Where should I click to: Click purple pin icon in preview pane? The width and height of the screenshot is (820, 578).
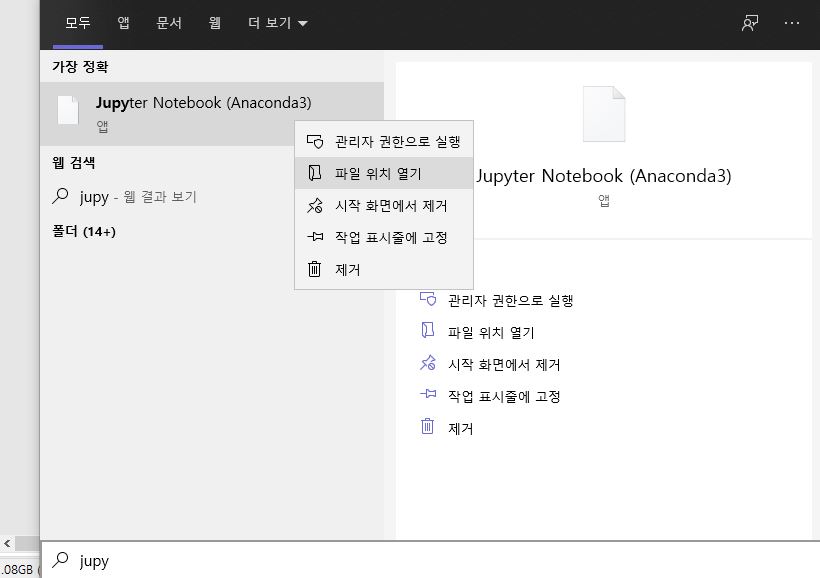pyautogui.click(x=428, y=394)
